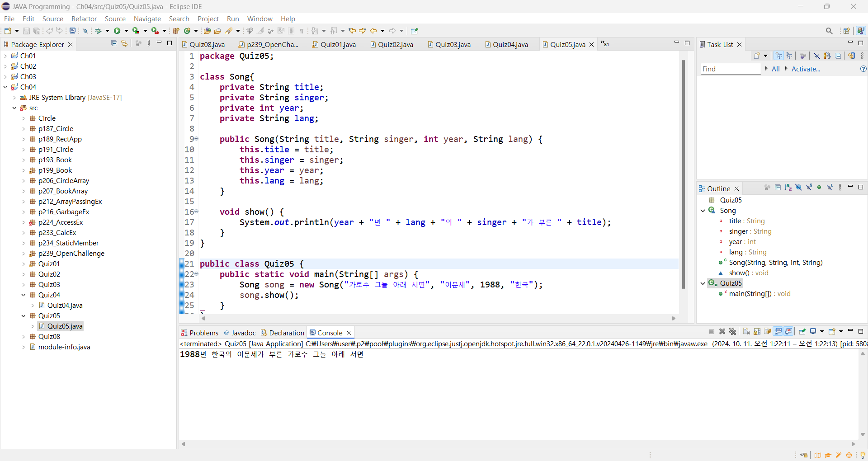This screenshot has height=461, width=868.
Task: Remove launch with Console X icon
Action: point(722,332)
